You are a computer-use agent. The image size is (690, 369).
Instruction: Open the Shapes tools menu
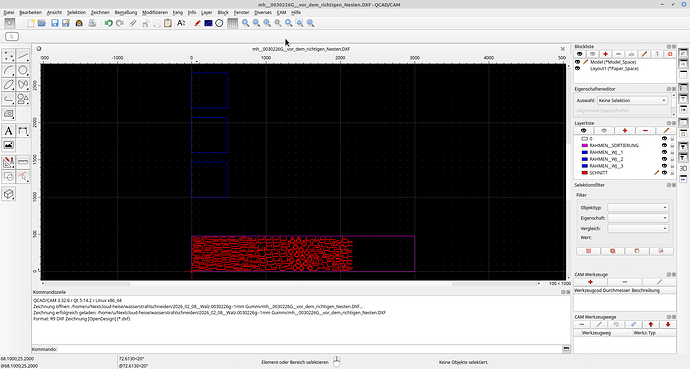pos(23,99)
